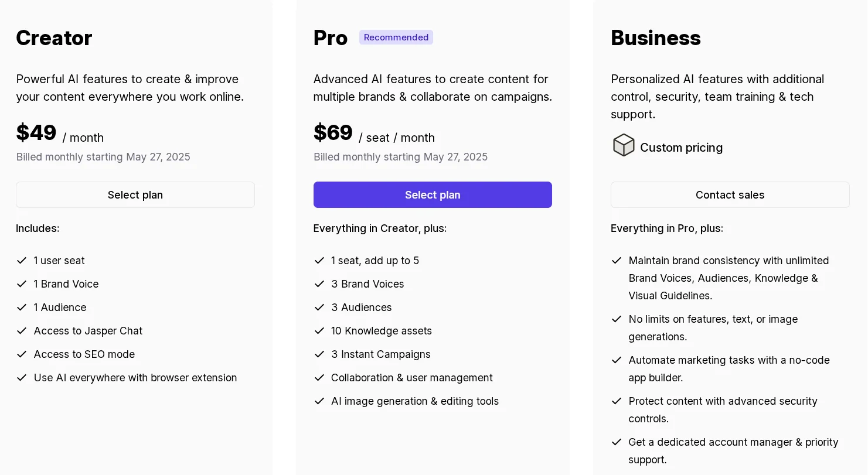Click checkmark by AI image generation item
Image resolution: width=868 pixels, height=475 pixels.
click(319, 401)
